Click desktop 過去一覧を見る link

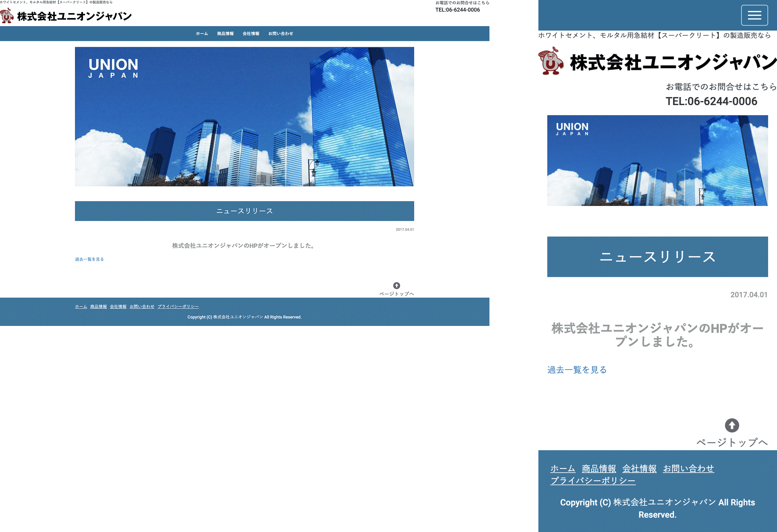(x=89, y=259)
